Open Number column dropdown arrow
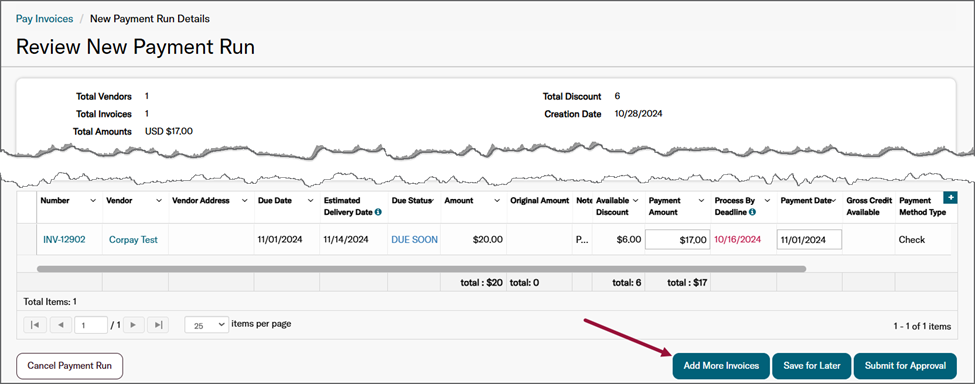Screen dimensions: 975x384 pos(93,201)
